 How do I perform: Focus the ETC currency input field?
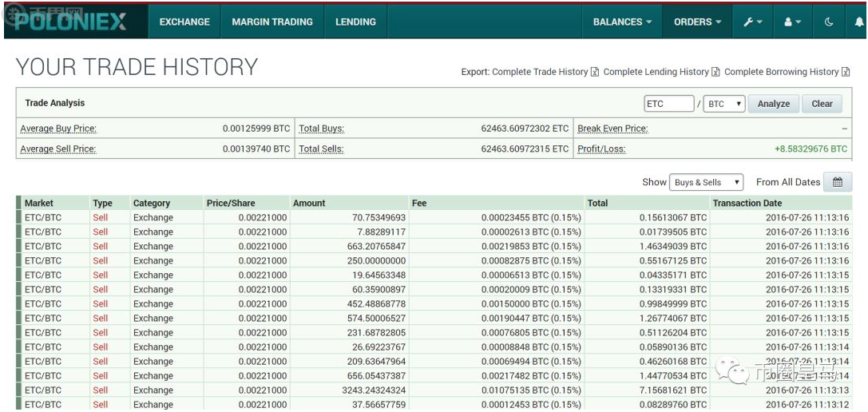(669, 104)
